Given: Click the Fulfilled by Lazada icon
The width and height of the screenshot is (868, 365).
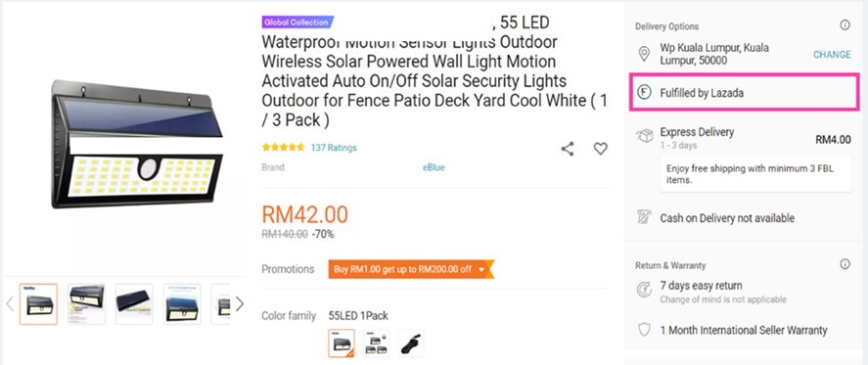Looking at the screenshot, I should [644, 93].
